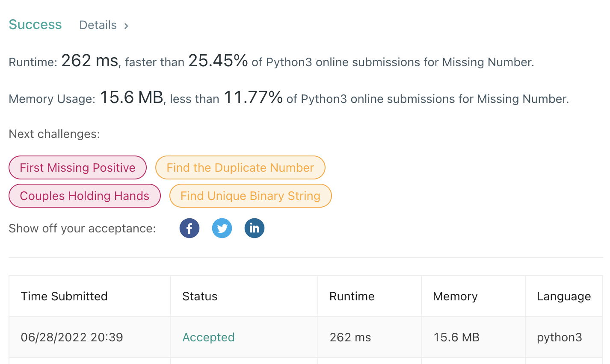Sort submissions by Time Submitted column

64,296
